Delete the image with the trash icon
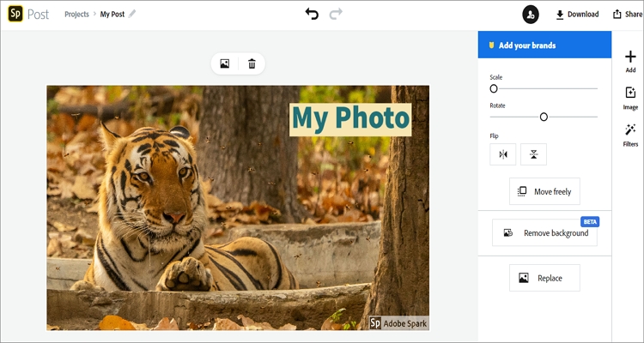The width and height of the screenshot is (644, 343). pos(252,63)
